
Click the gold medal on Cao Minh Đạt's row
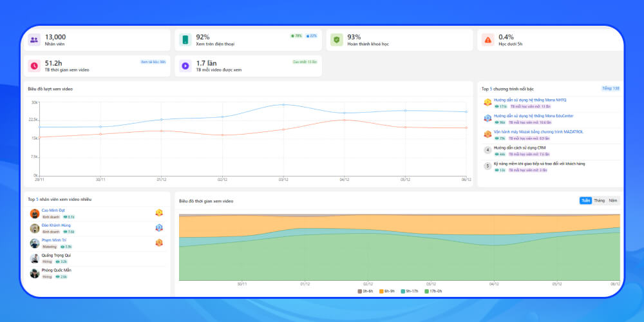click(x=159, y=213)
